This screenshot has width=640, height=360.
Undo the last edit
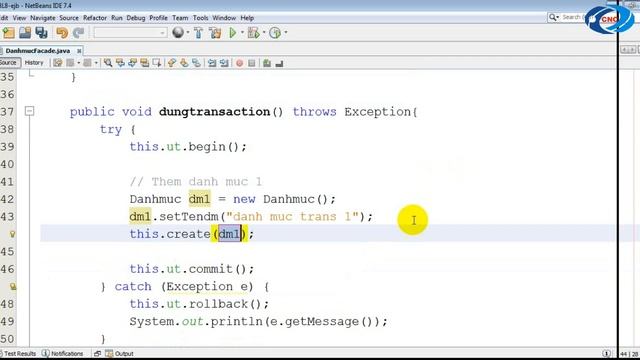(x=62, y=33)
